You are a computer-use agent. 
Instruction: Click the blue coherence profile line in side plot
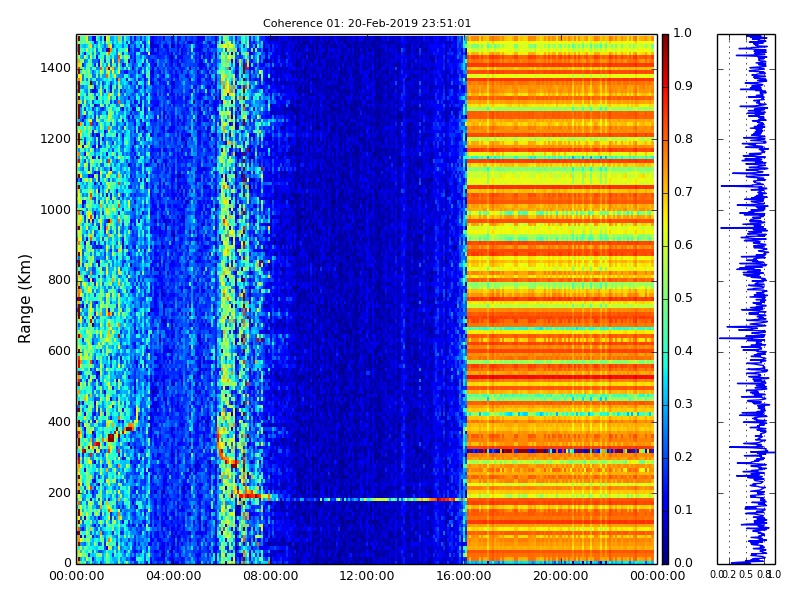click(756, 299)
